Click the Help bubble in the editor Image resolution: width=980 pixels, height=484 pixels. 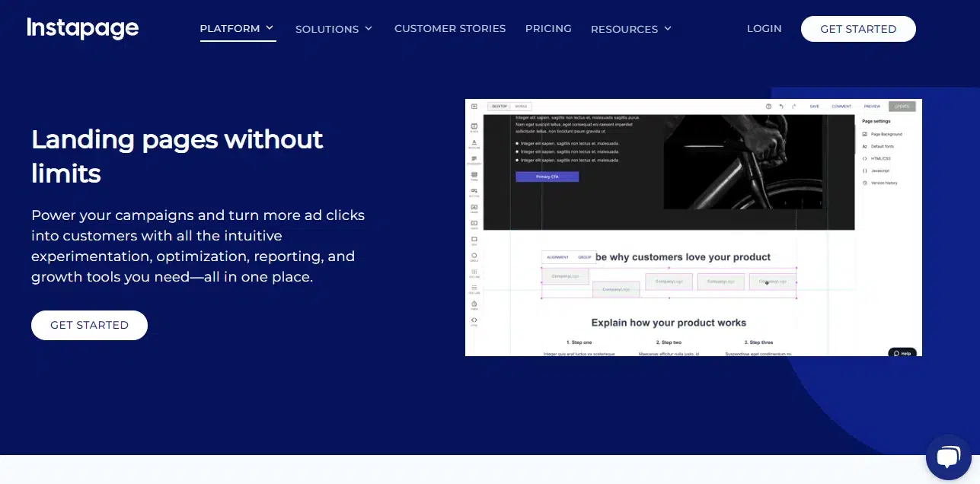coord(902,353)
